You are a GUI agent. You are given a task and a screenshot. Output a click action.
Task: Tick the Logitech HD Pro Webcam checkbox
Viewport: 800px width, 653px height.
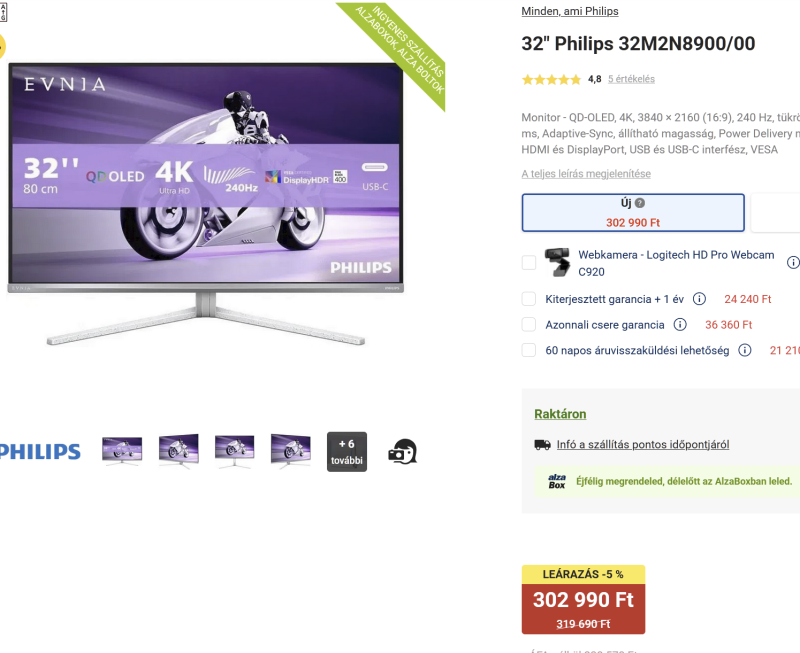(529, 263)
